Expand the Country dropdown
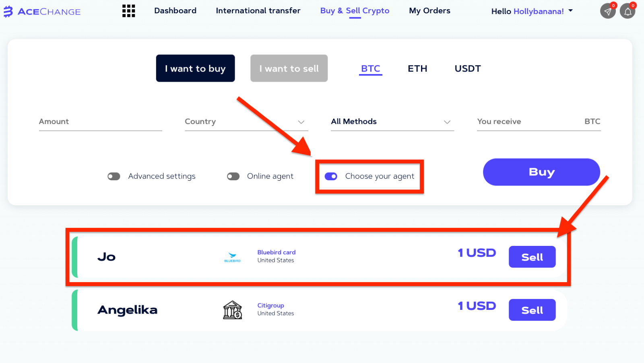Viewport: 644px width, 363px height. tap(246, 122)
